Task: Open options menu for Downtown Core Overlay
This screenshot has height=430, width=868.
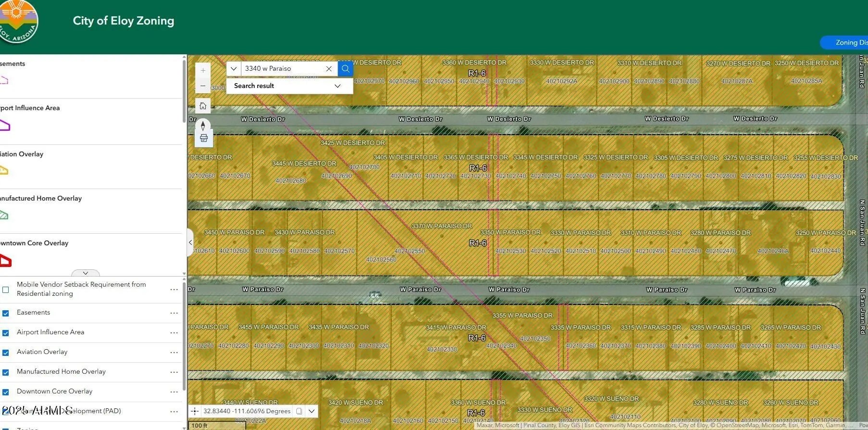Action: 174,392
